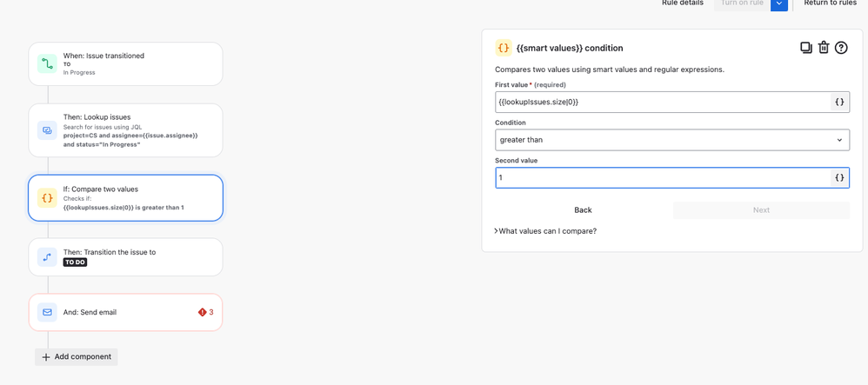
Task: Click the First value input field
Action: point(663,102)
